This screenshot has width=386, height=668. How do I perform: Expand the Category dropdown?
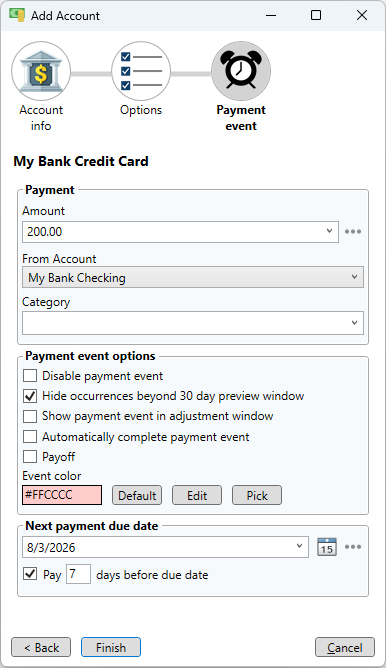pyautogui.click(x=193, y=323)
